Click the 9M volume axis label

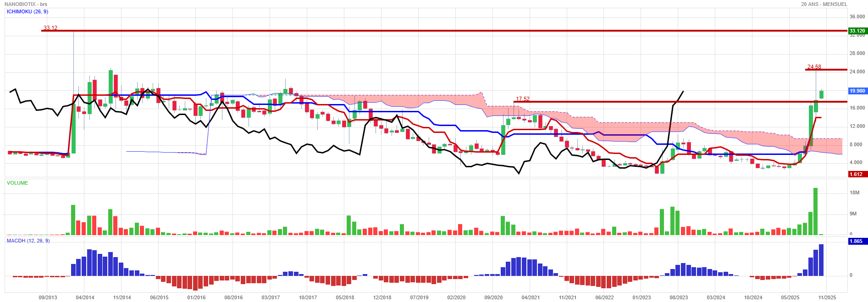(x=853, y=214)
